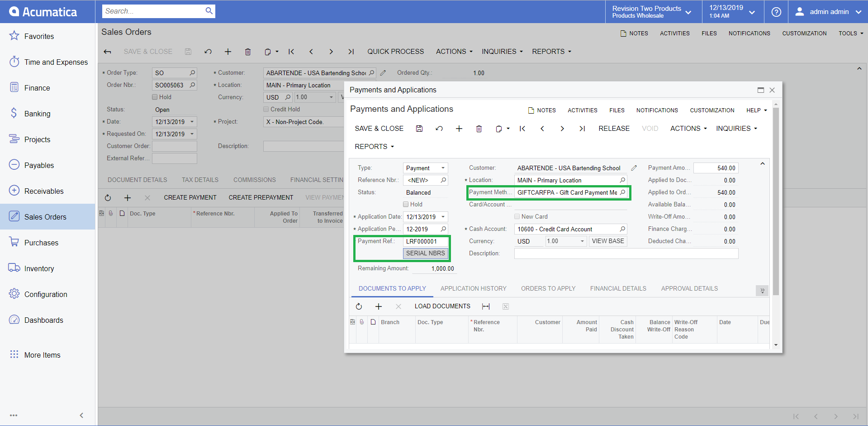Image resolution: width=868 pixels, height=426 pixels.
Task: Toggle the Hold checkbox on Sales Orders form
Action: click(x=155, y=97)
